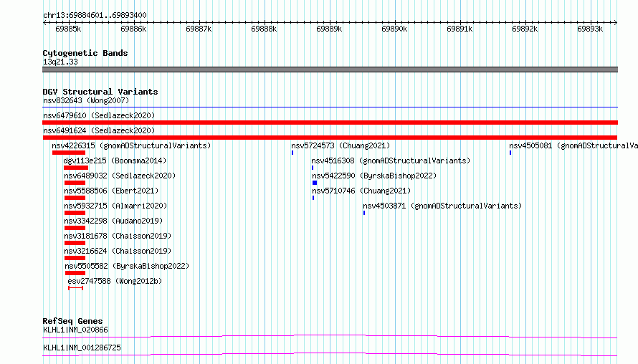
Task: Click the blue marker under nsv5724573
Action: point(292,153)
